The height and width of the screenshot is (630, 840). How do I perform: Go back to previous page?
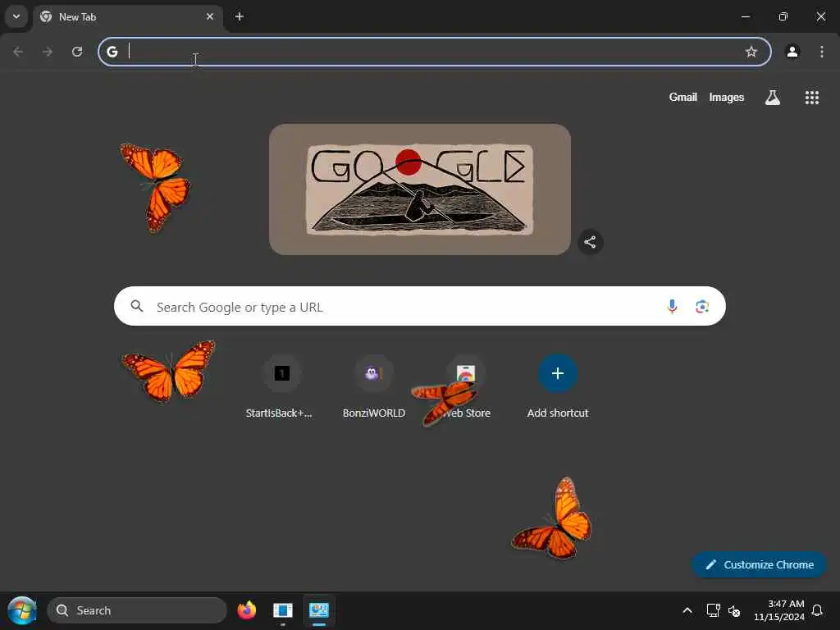(x=18, y=52)
